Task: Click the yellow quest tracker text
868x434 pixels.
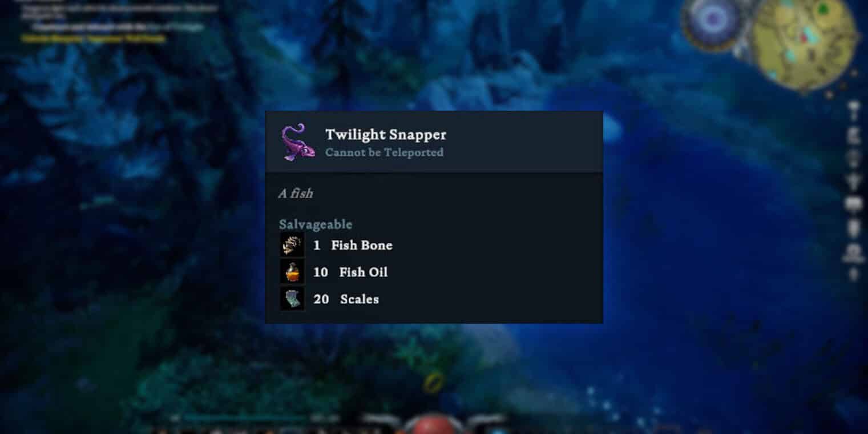Action: point(94,38)
